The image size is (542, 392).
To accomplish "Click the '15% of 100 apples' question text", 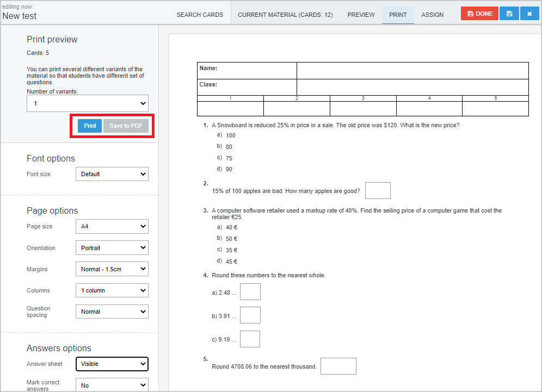I will pyautogui.click(x=286, y=191).
